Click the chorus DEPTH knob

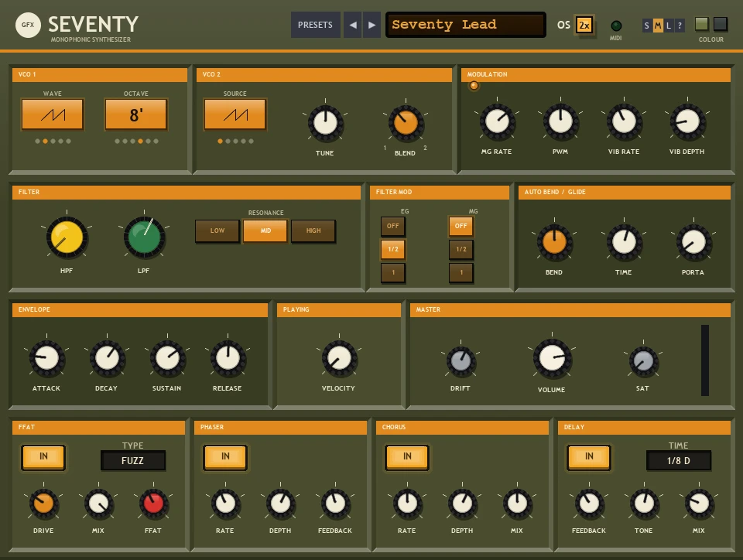463,504
